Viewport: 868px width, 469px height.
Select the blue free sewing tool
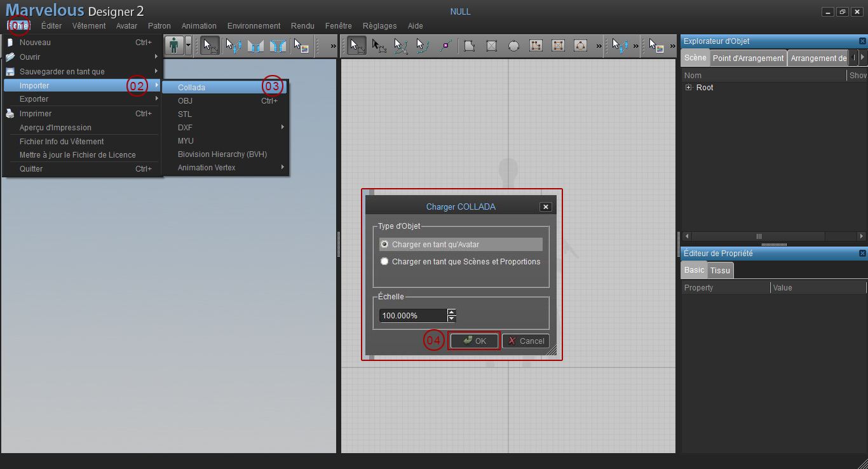coord(278,46)
